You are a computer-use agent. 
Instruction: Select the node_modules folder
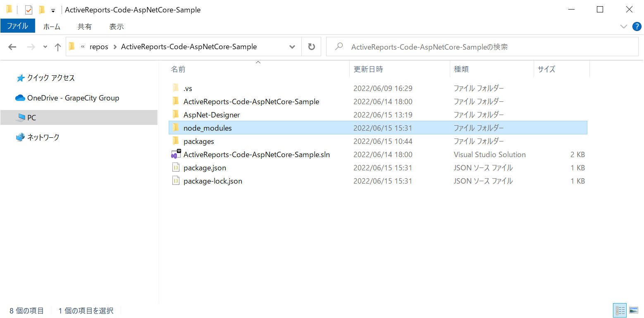(378, 128)
